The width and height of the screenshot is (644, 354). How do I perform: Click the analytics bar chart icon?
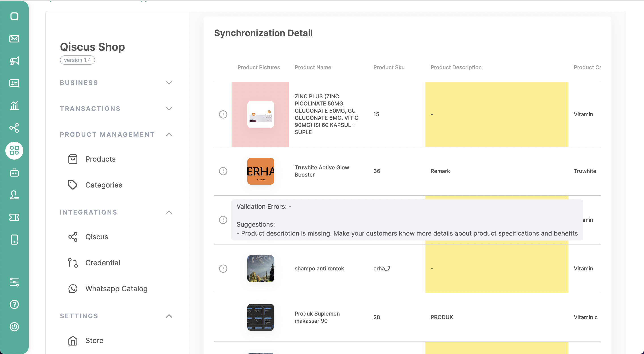[x=14, y=105]
